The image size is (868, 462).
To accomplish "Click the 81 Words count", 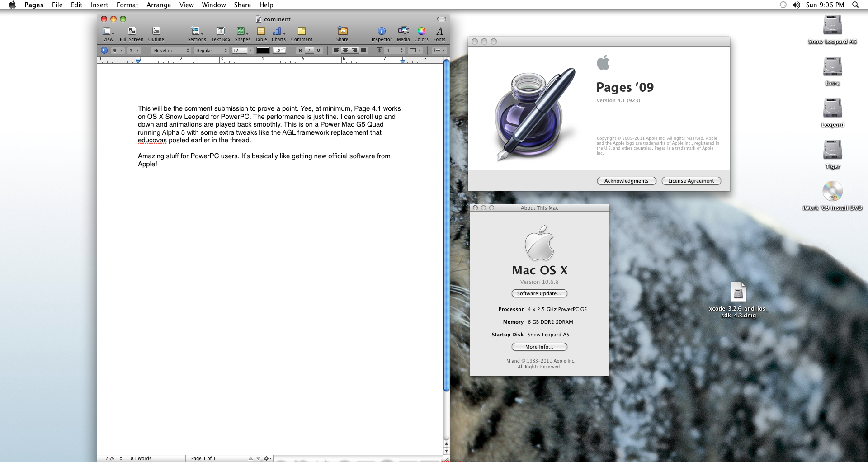I will [x=141, y=458].
